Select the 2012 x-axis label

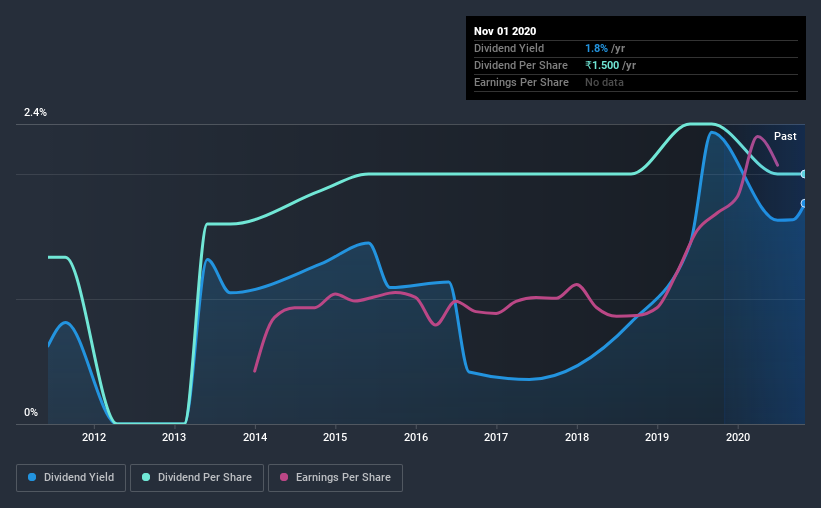pos(94,437)
